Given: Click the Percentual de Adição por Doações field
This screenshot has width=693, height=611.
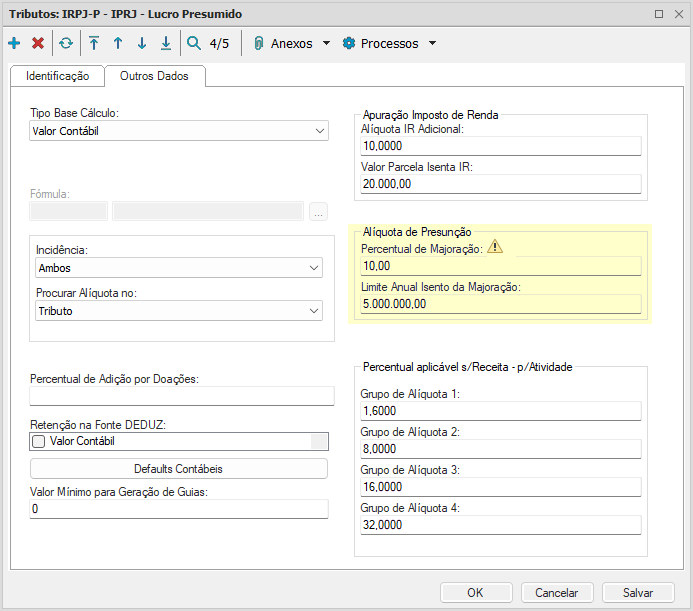Looking at the screenshot, I should click(182, 396).
